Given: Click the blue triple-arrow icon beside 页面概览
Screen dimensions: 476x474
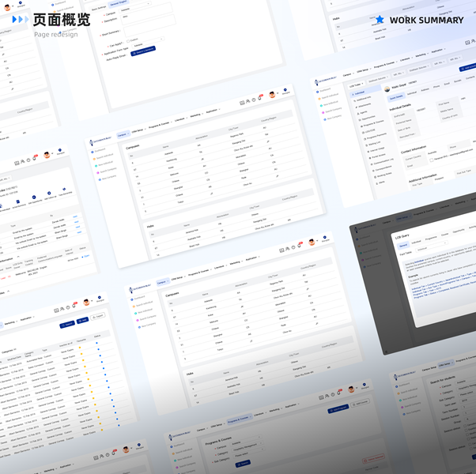Looking at the screenshot, I should point(21,20).
